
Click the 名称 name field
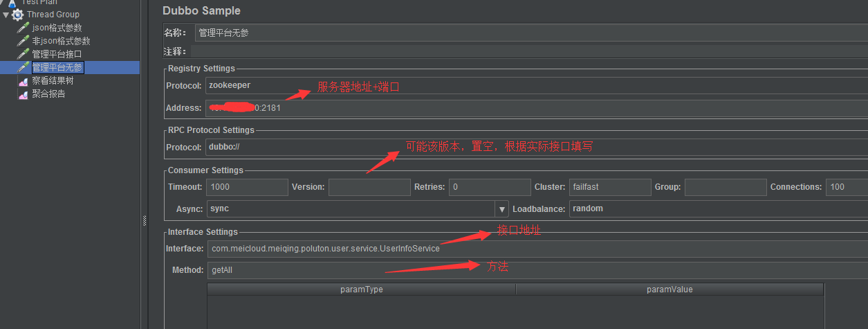click(x=530, y=33)
